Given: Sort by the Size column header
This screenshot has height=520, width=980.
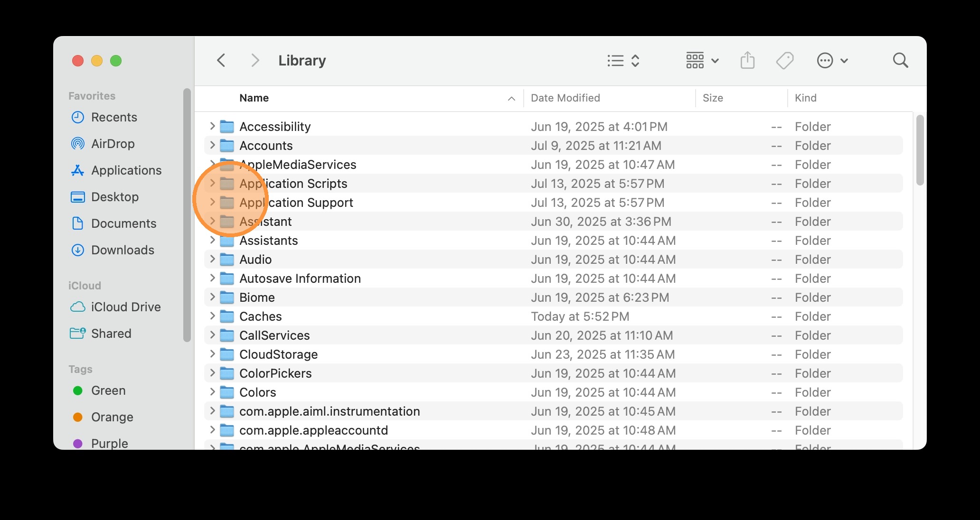Looking at the screenshot, I should point(713,98).
